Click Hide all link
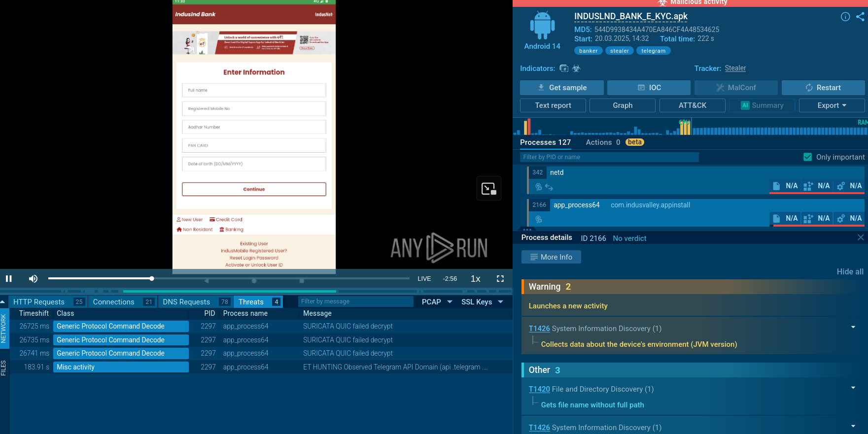 [x=850, y=271]
